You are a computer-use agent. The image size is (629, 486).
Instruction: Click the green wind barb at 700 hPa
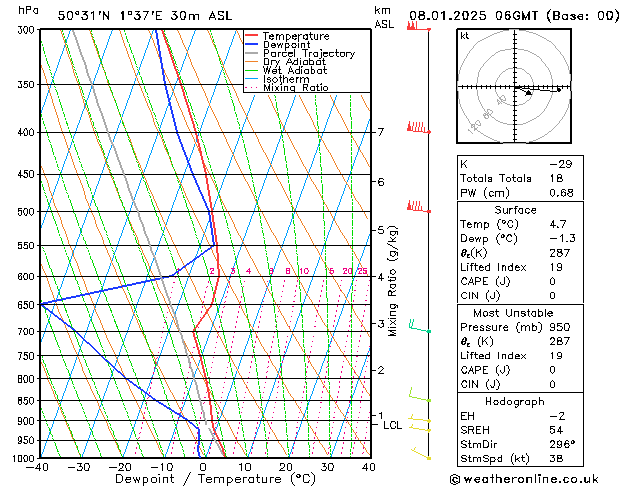pyautogui.click(x=420, y=326)
